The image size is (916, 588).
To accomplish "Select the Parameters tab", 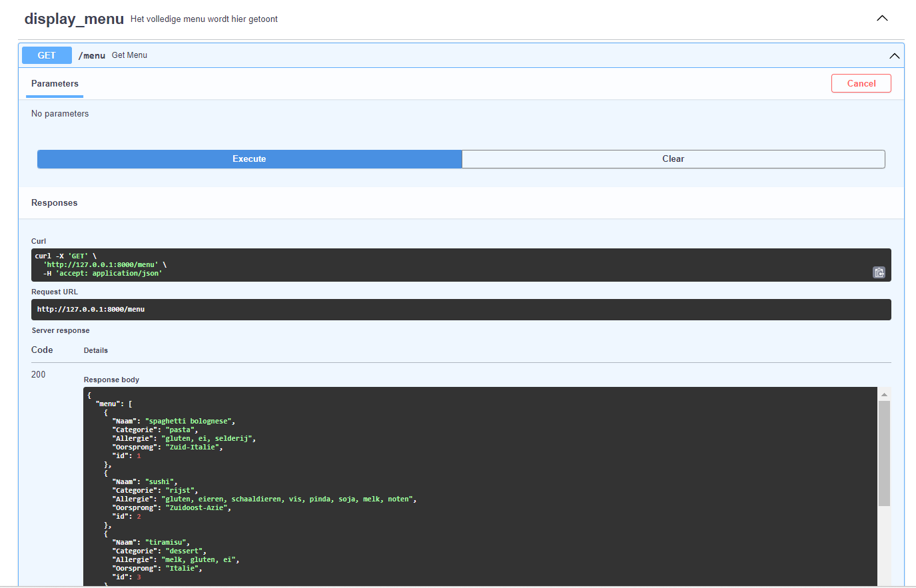I will coord(55,83).
